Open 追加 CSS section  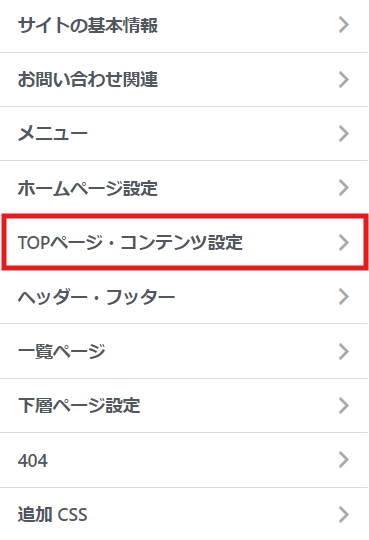(184, 514)
